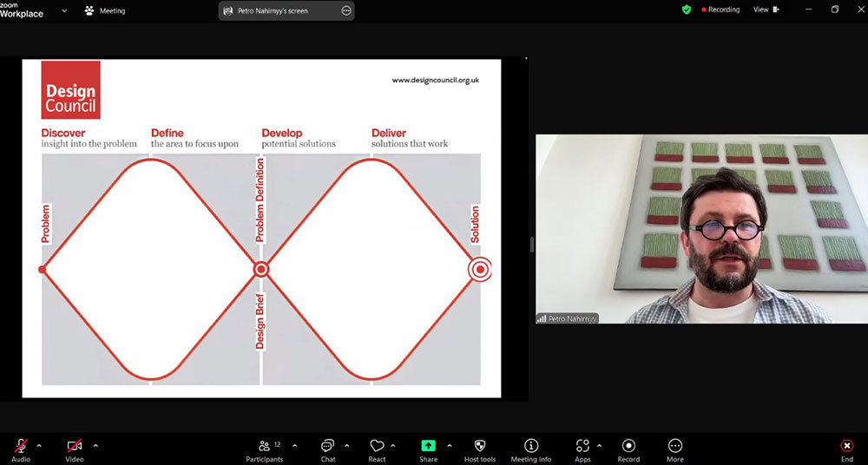Click Zoom Workplace logo text
This screenshot has width=868, height=465.
coord(21,10)
